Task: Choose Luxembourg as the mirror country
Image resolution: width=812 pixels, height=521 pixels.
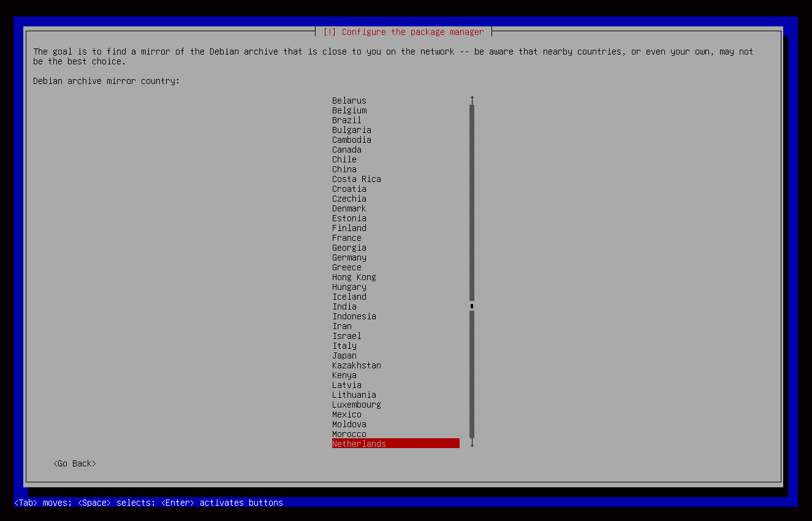Action: tap(357, 405)
